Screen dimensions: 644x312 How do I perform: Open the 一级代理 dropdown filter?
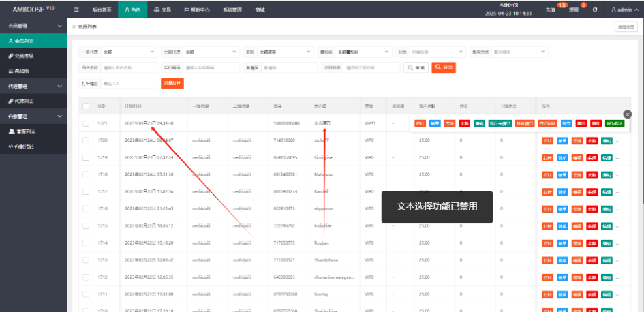(129, 52)
